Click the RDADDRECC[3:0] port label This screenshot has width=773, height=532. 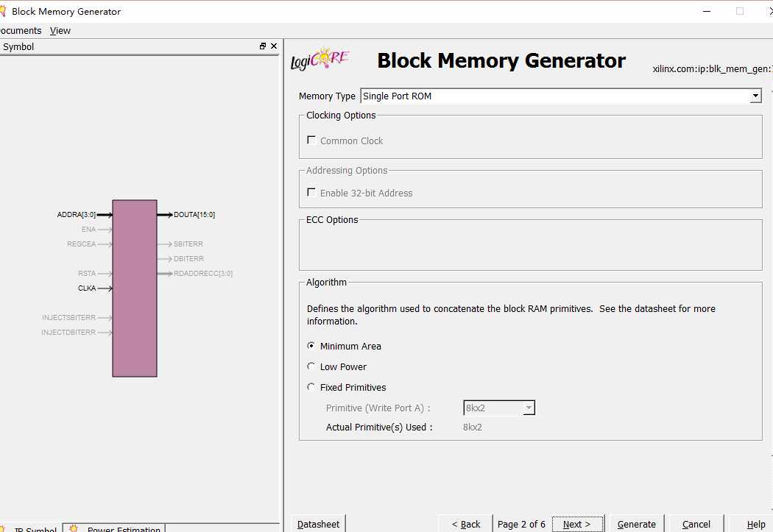point(203,274)
